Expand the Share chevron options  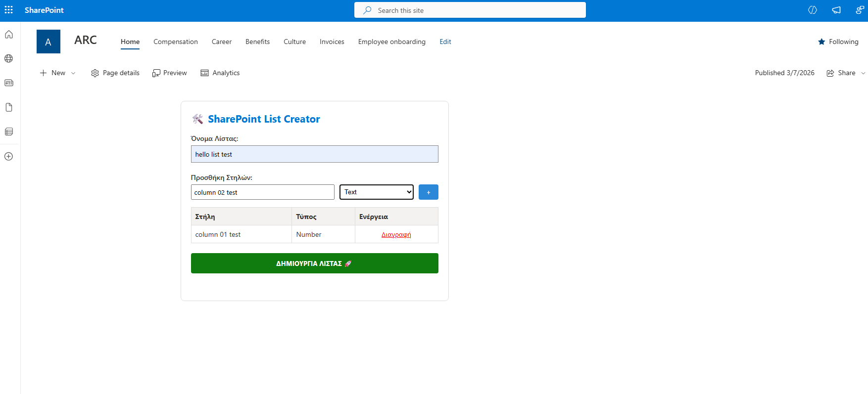pyautogui.click(x=863, y=73)
